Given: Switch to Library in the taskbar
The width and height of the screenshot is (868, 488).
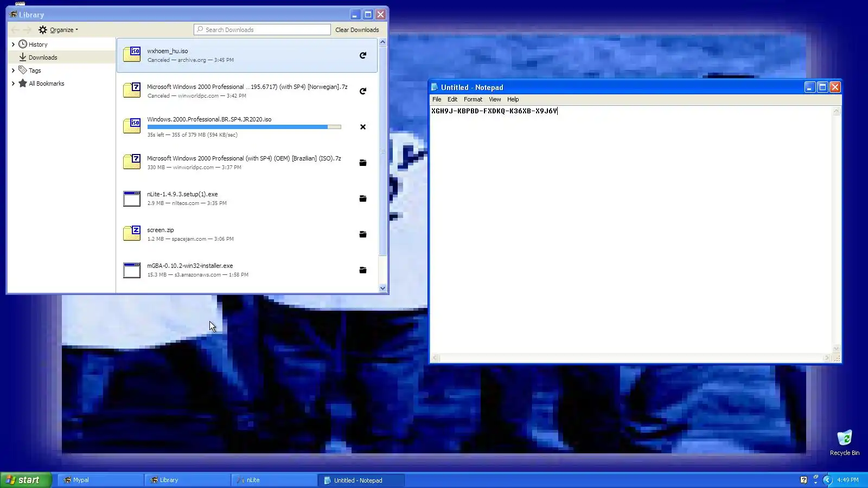Looking at the screenshot, I should pyautogui.click(x=187, y=480).
